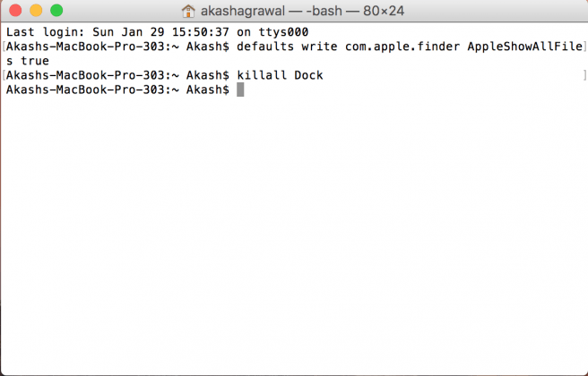588x376 pixels.
Task: Maximize the window with the green button
Action: pos(56,10)
